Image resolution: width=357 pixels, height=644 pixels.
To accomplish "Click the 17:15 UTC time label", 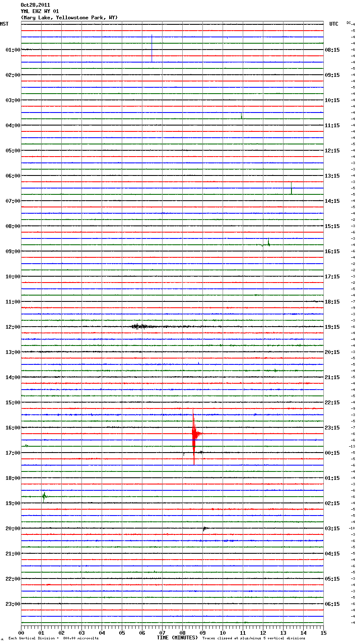I will tap(332, 277).
